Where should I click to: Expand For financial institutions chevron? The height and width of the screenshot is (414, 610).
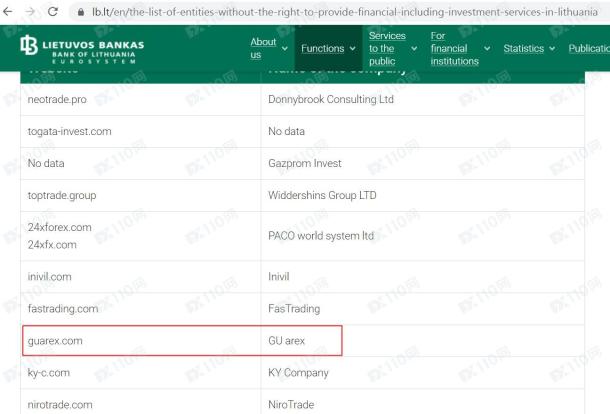(x=487, y=49)
